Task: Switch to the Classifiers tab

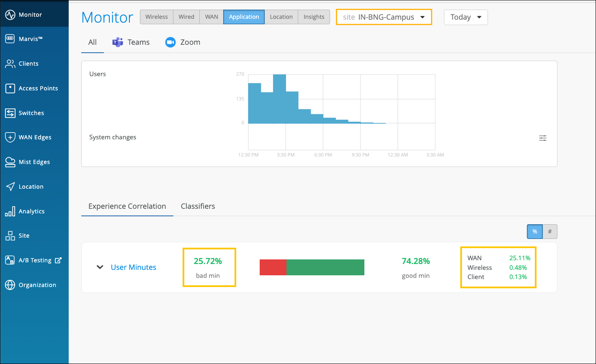Action: point(198,206)
